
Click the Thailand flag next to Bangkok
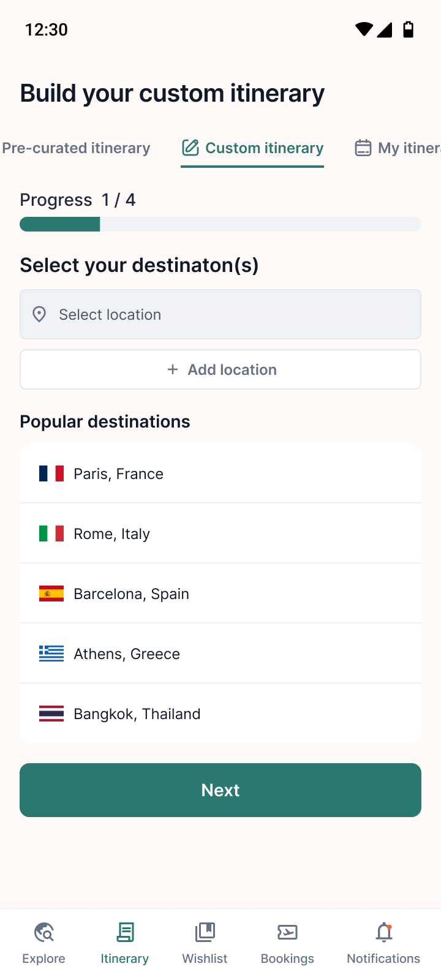coord(51,713)
